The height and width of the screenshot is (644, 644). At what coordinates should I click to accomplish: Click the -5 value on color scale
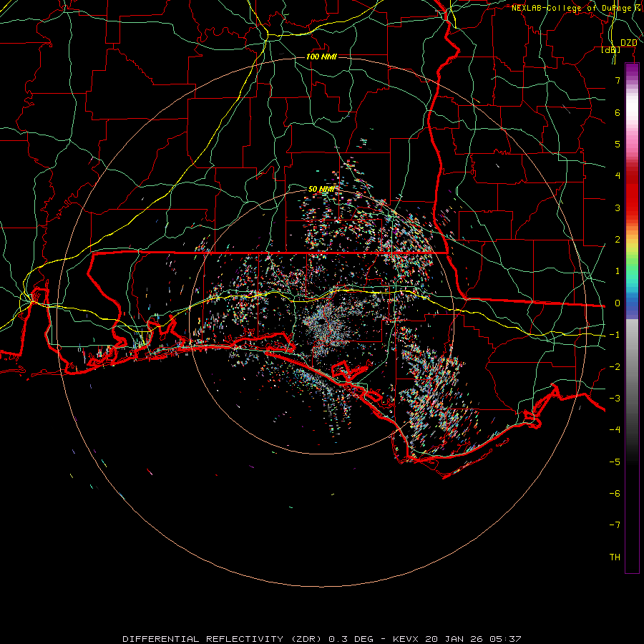click(615, 462)
